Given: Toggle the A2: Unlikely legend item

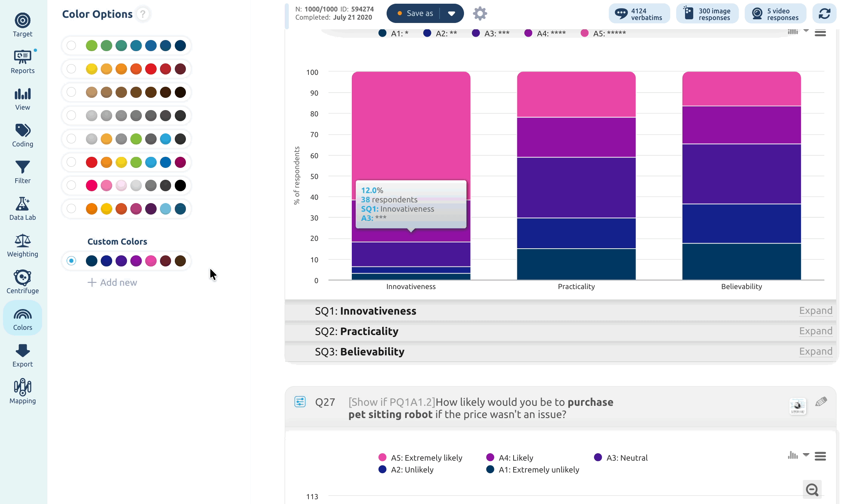Looking at the screenshot, I should coord(406,470).
